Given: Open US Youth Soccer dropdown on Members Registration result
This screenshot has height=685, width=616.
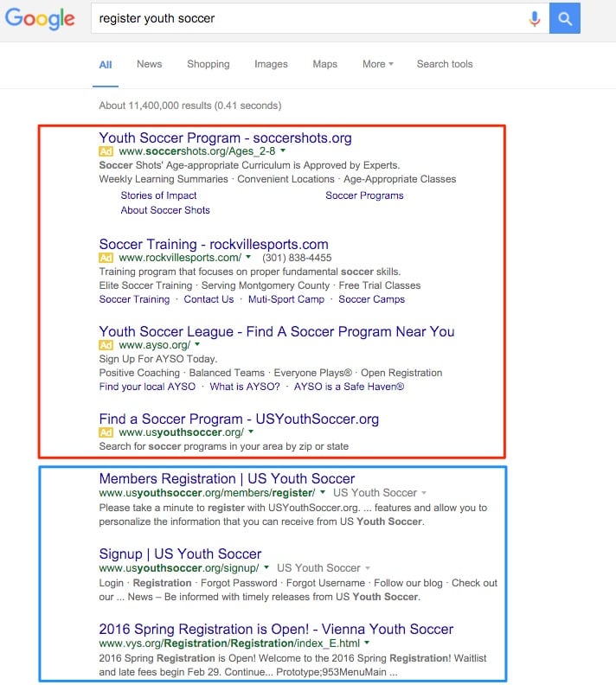Looking at the screenshot, I should pyautogui.click(x=380, y=493).
